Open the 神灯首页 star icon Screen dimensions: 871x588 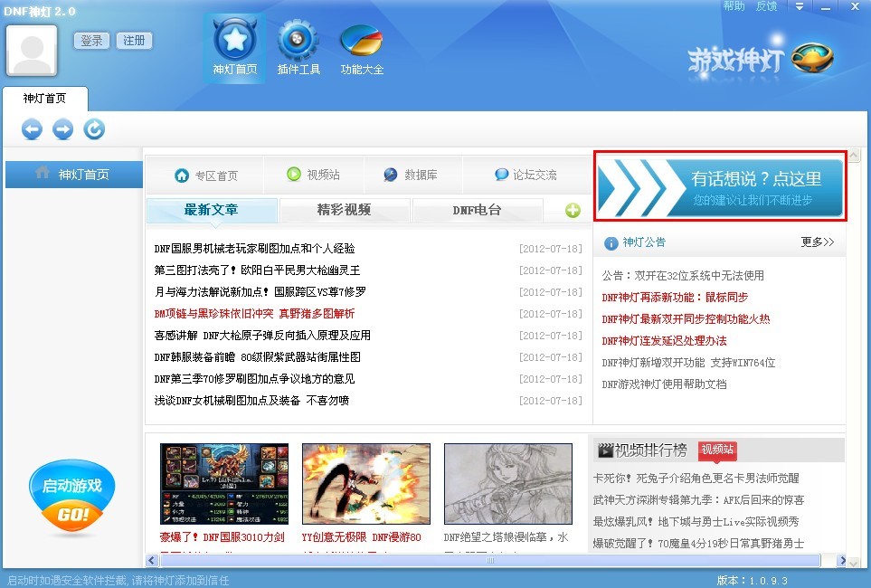235,42
